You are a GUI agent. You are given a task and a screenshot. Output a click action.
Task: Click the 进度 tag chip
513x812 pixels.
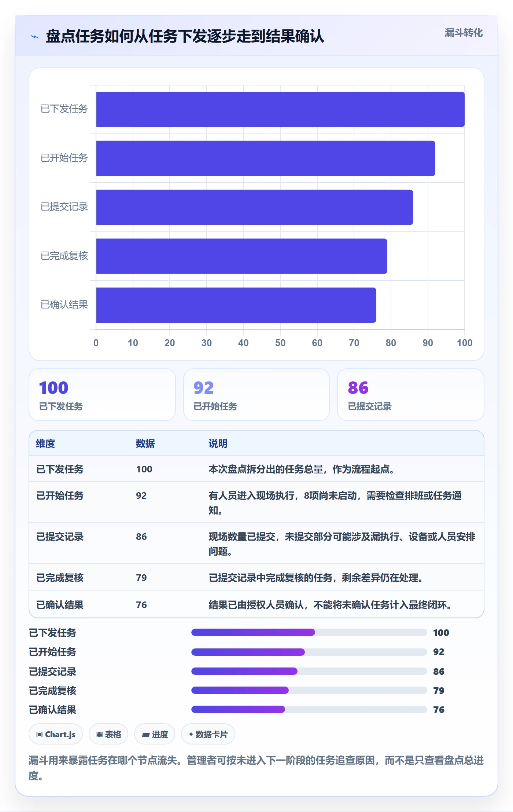155,734
